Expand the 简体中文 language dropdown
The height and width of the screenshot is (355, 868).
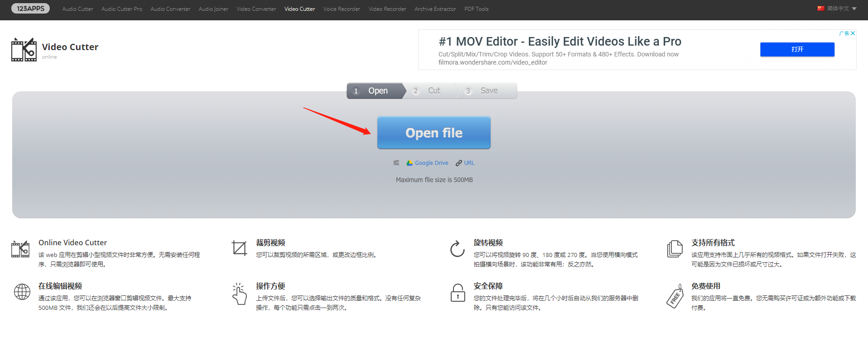tap(841, 9)
